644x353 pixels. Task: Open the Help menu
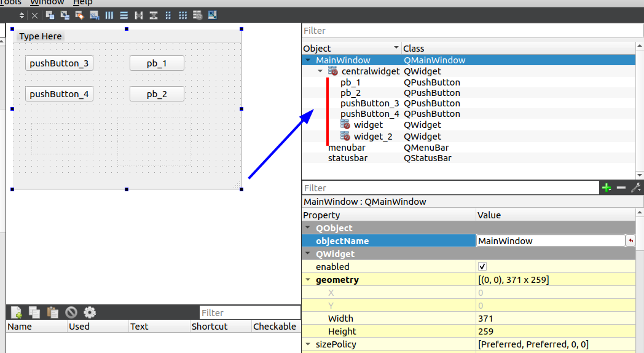pyautogui.click(x=82, y=2)
